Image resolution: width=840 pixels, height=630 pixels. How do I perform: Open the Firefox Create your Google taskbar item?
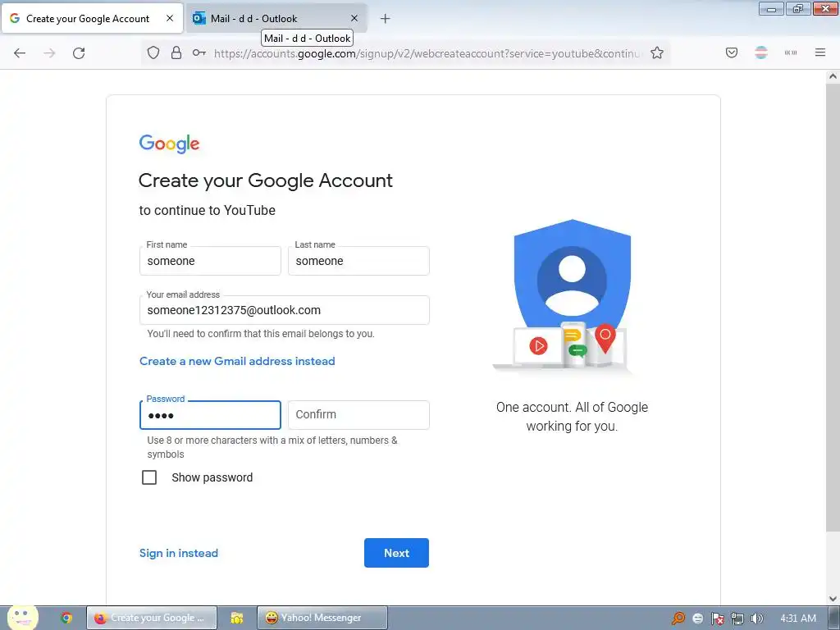[x=152, y=618]
